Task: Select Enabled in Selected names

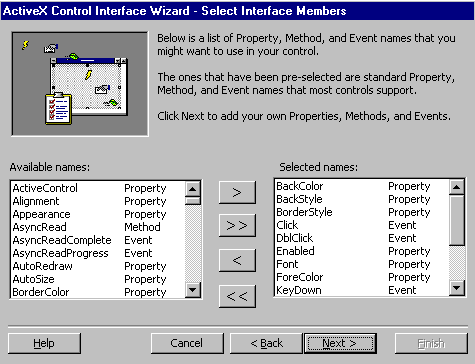Action: [362, 251]
